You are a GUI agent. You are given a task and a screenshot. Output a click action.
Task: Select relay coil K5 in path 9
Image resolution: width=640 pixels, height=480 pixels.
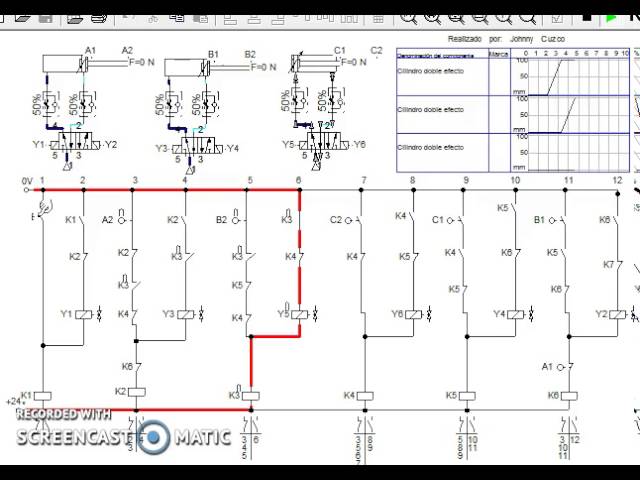point(467,396)
